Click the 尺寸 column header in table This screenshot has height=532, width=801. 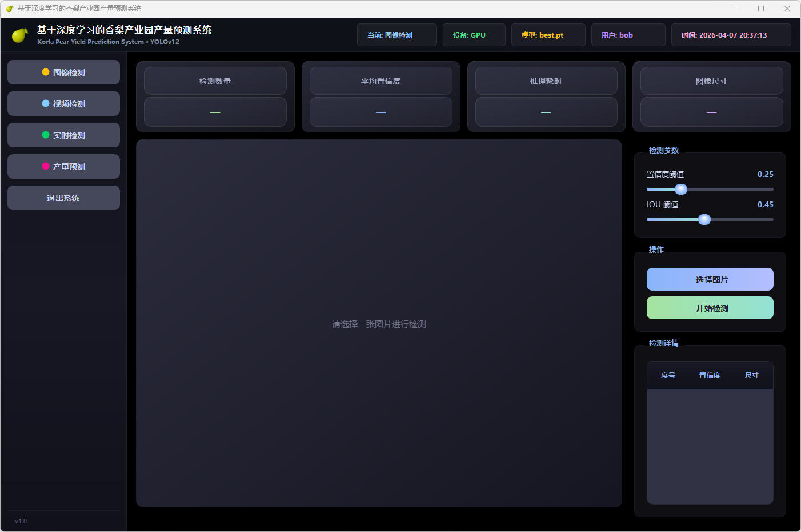pyautogui.click(x=751, y=376)
